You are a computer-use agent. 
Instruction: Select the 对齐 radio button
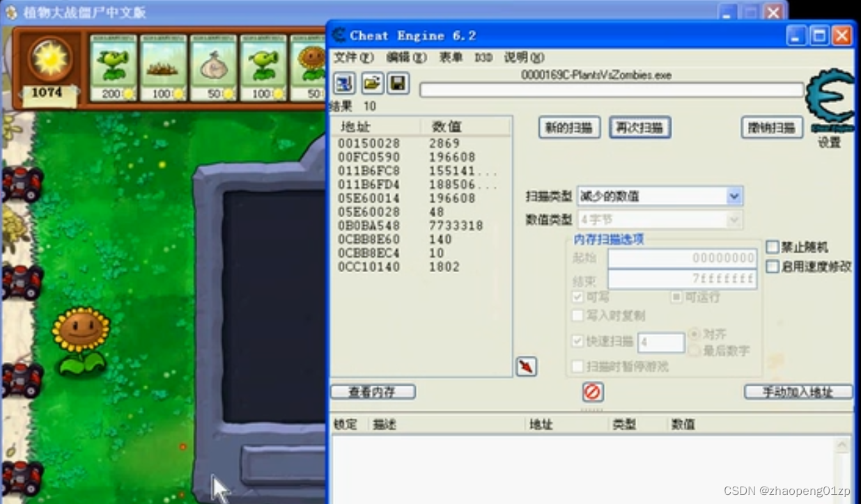click(695, 334)
